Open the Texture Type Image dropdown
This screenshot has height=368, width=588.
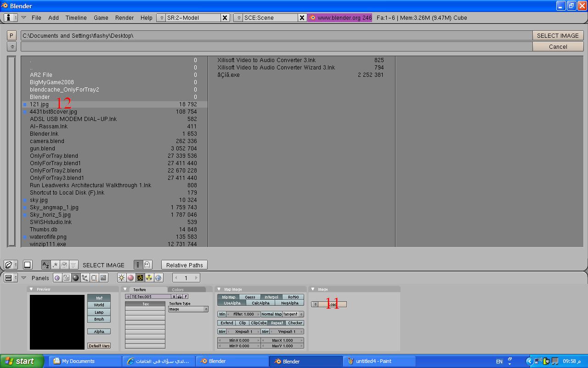[188, 309]
